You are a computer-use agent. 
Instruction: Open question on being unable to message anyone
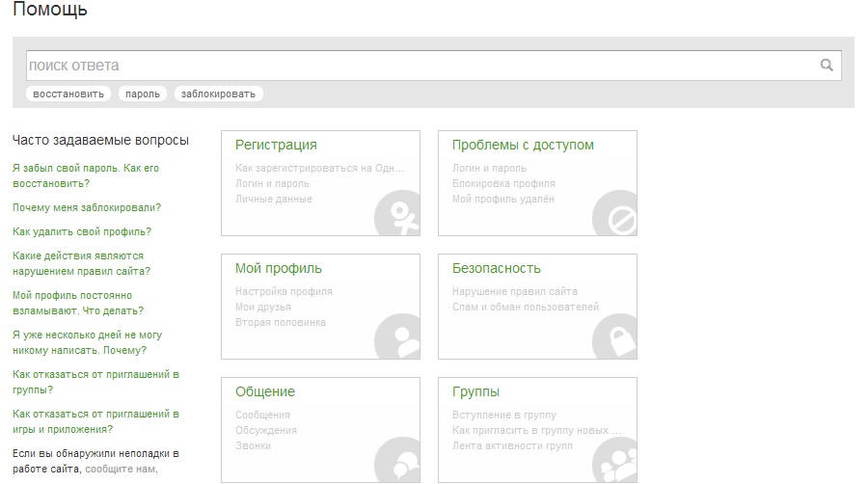pos(88,342)
